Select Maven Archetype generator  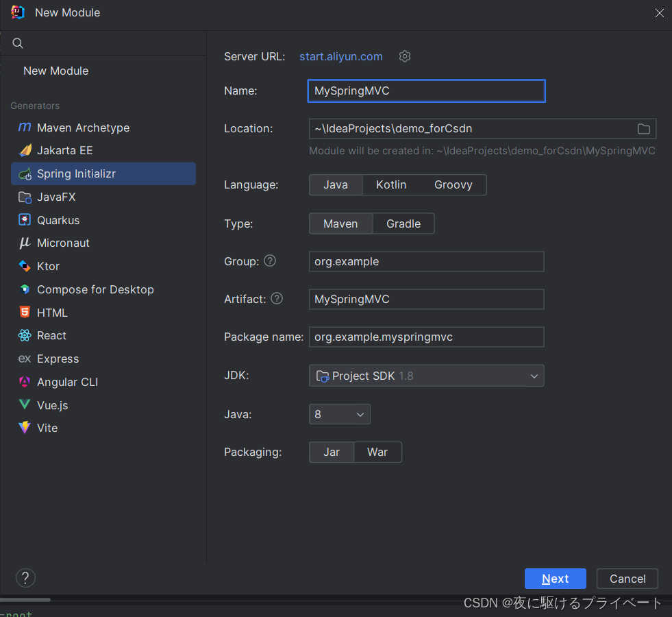103,128
